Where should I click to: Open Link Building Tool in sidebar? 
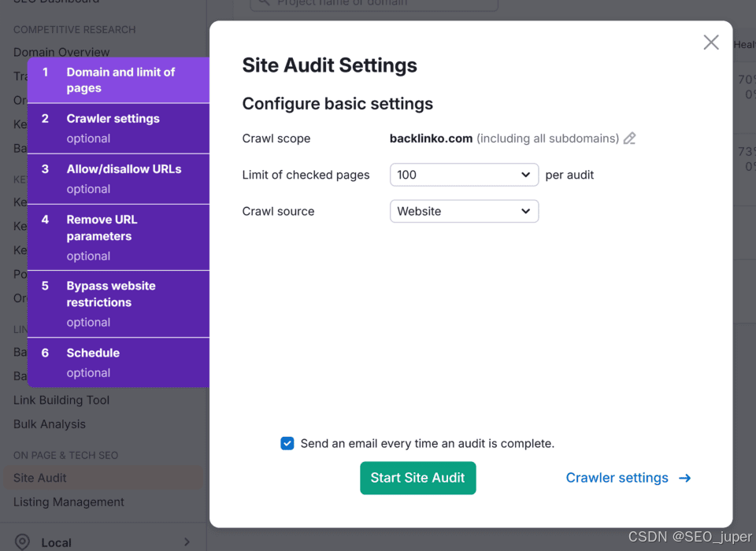click(x=61, y=400)
